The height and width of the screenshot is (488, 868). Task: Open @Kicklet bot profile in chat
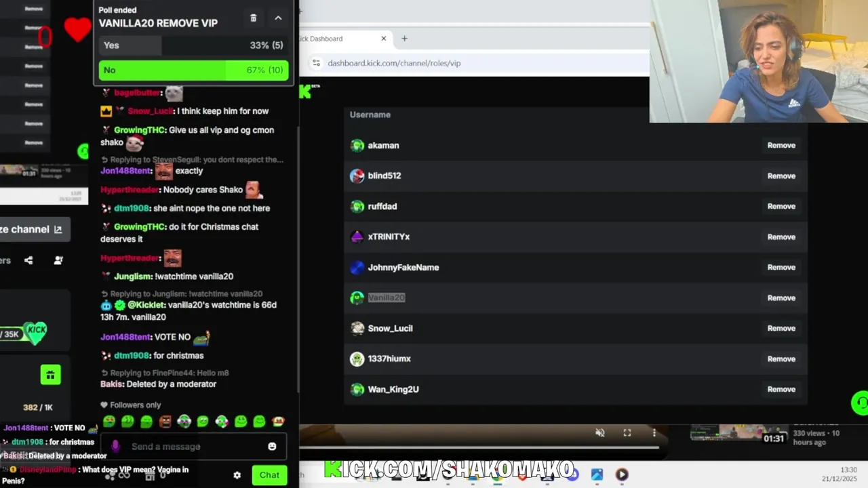[146, 305]
